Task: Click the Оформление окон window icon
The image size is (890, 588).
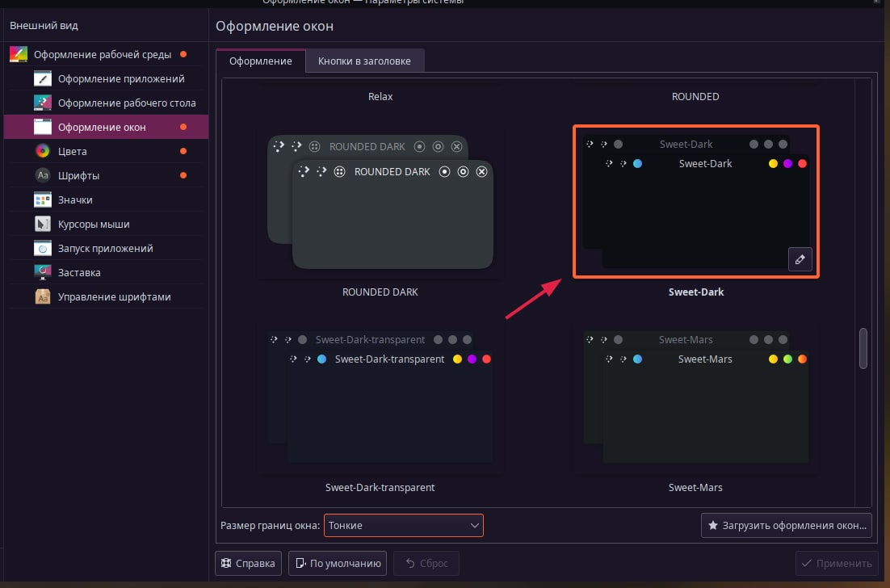Action: 43,127
